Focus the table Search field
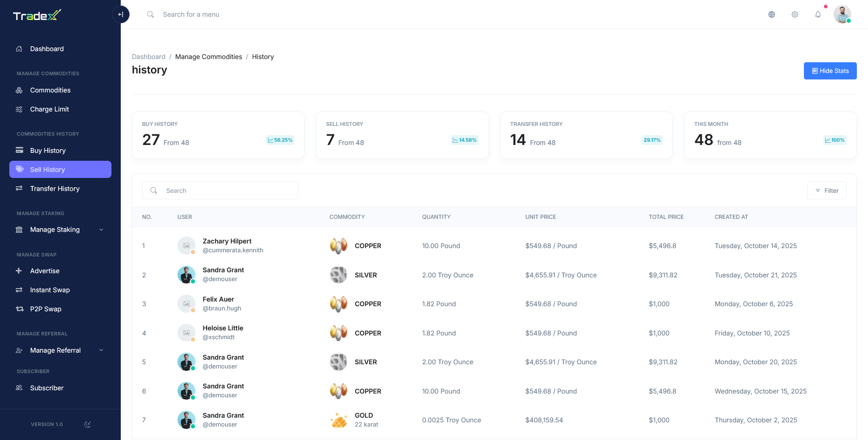This screenshot has height=440, width=868. 228,190
